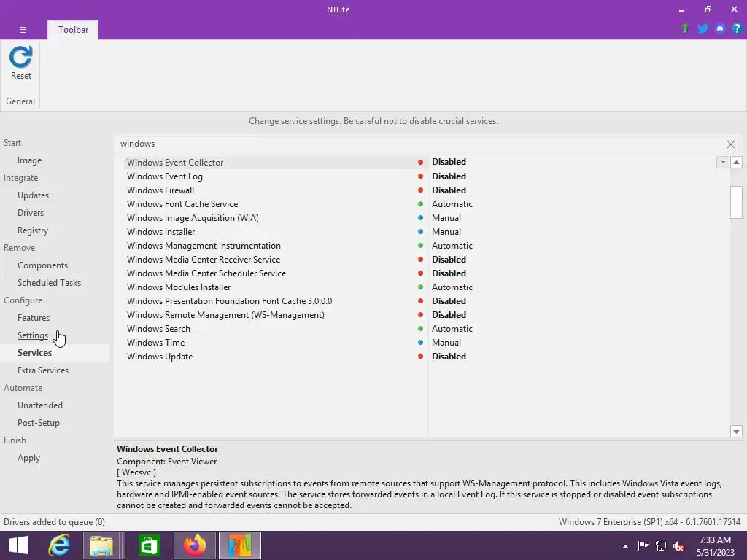Open Registry section in sidebar
The image size is (747, 560).
click(33, 230)
